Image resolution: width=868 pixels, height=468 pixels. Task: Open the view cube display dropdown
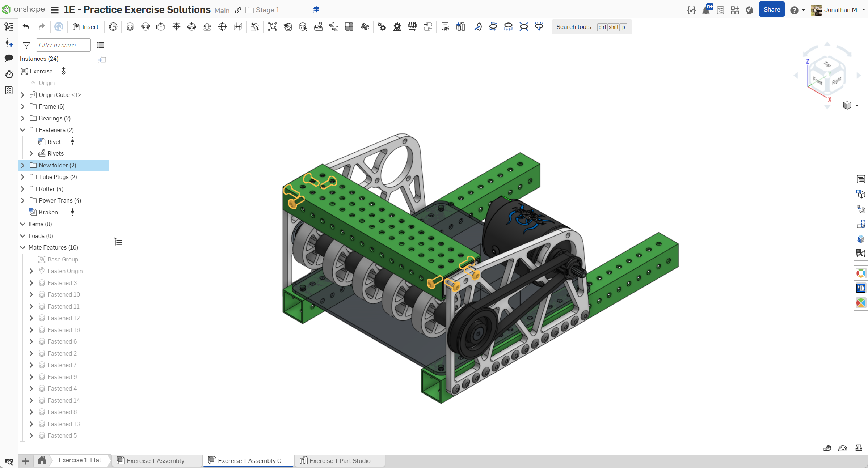857,105
